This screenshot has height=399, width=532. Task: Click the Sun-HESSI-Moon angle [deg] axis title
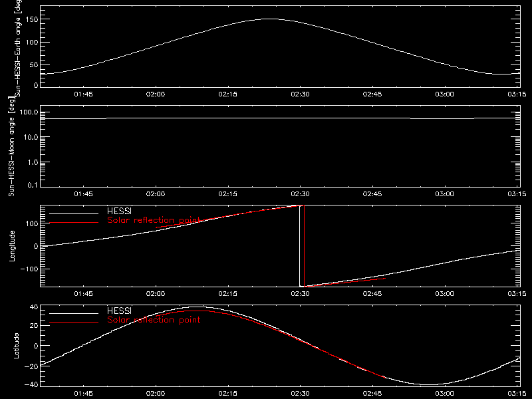pos(11,146)
